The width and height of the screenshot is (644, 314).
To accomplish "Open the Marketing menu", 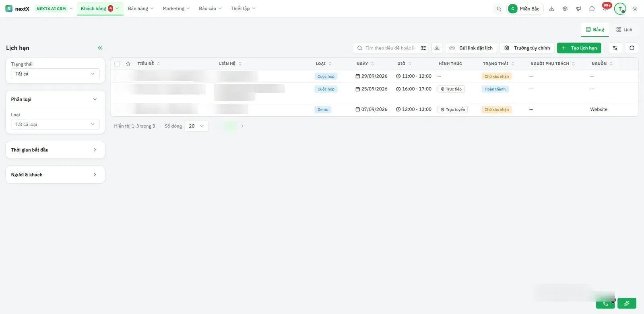I will coord(176,8).
